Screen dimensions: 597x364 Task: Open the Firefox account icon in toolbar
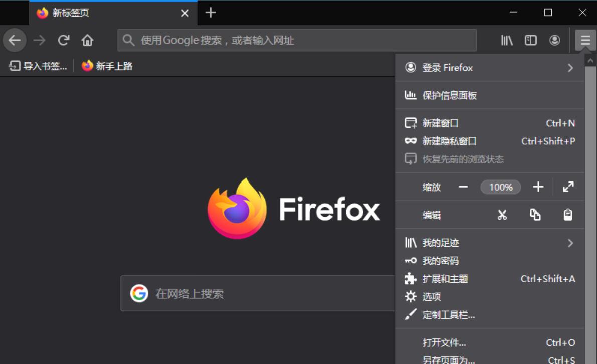(554, 40)
